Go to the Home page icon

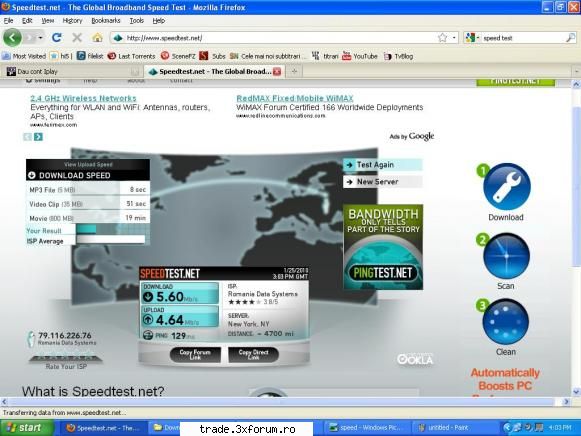click(97, 37)
